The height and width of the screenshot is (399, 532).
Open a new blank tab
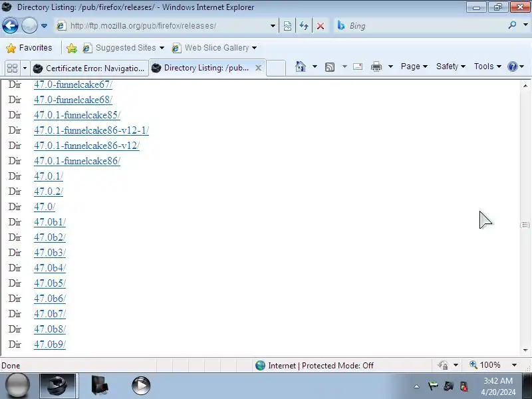point(276,68)
